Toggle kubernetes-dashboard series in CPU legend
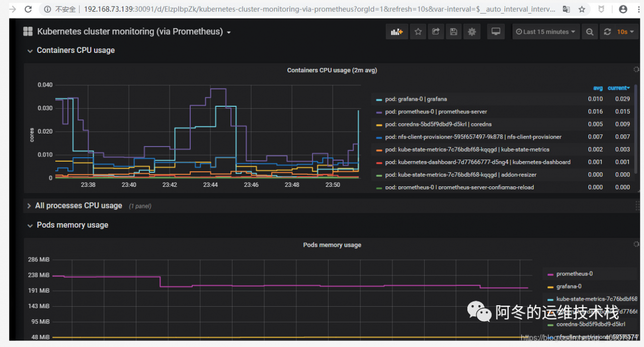 pyautogui.click(x=477, y=162)
